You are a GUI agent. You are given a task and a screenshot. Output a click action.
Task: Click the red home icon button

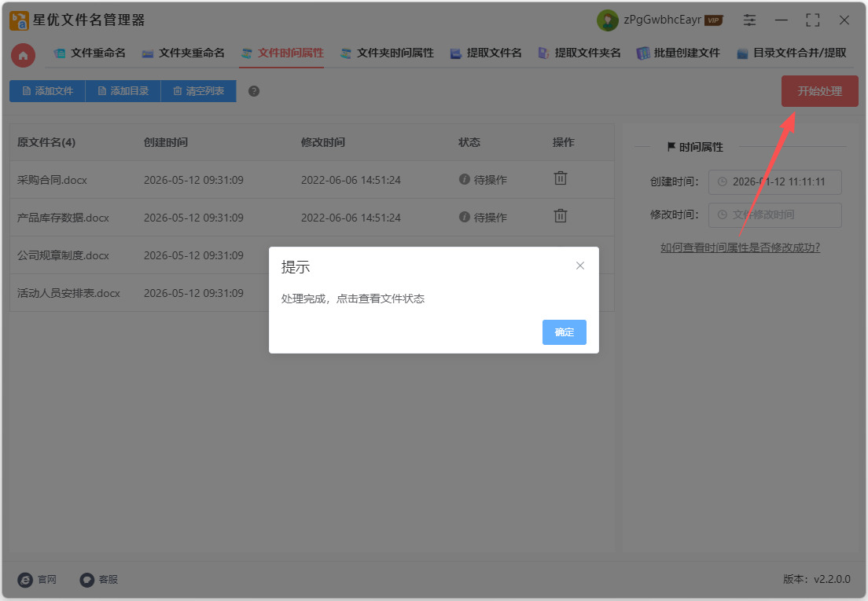pos(24,55)
